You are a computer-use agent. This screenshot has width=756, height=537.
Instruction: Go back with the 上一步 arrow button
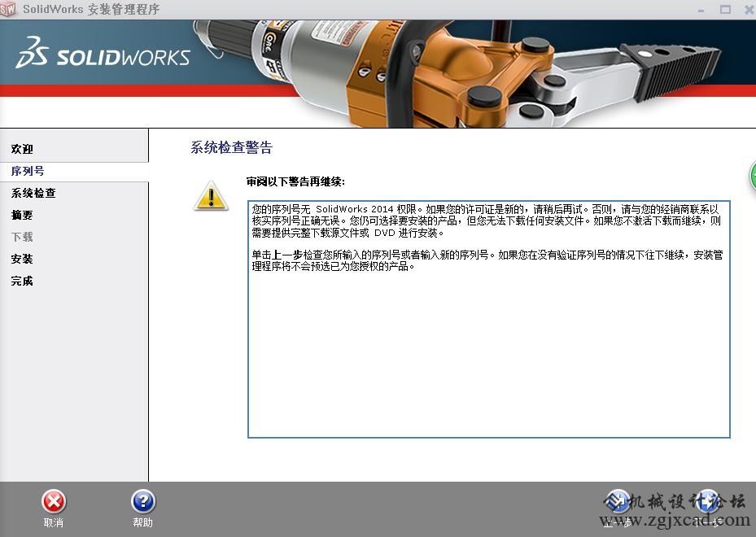(618, 502)
